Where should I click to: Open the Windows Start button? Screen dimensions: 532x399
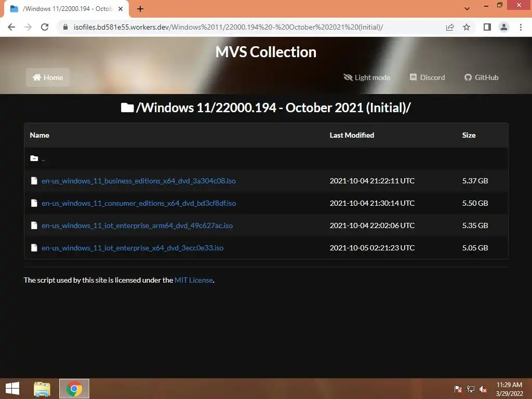point(12,389)
